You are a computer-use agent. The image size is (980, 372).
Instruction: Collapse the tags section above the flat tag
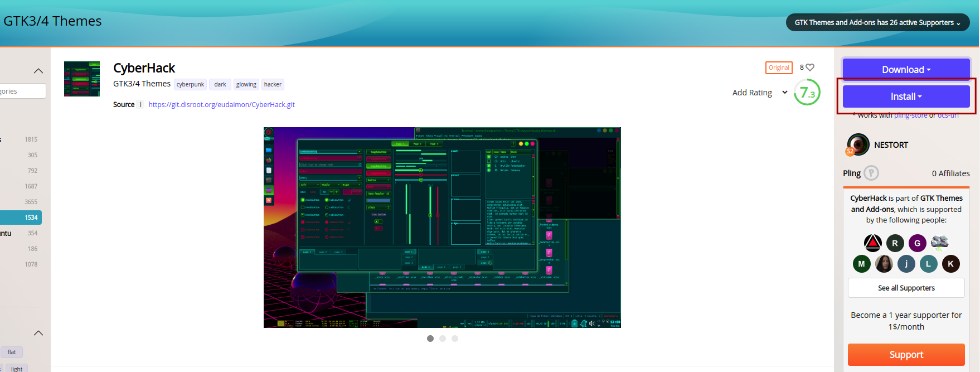point(38,333)
